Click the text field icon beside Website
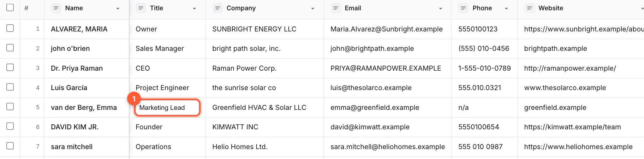The image size is (644, 159). [x=529, y=8]
